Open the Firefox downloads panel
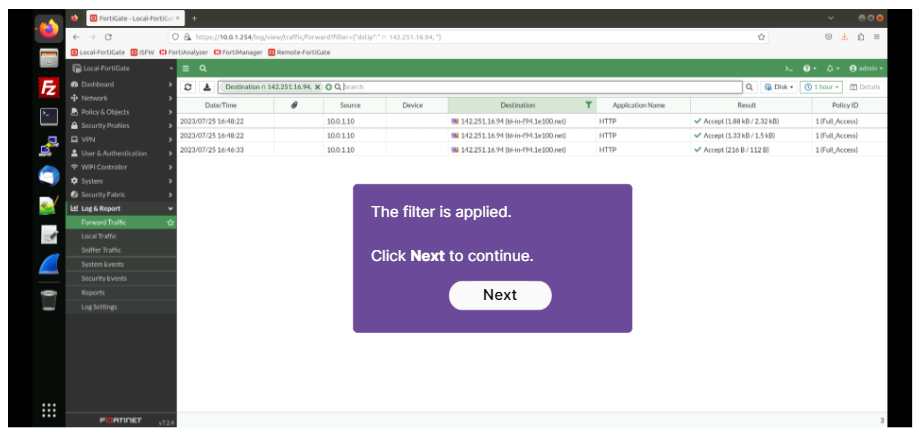This screenshot has height=447, width=919. click(845, 36)
